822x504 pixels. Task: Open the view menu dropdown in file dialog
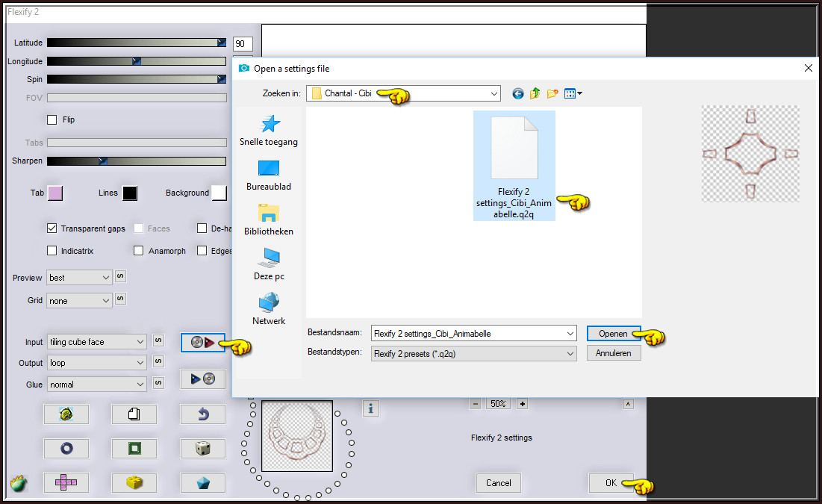[573, 93]
